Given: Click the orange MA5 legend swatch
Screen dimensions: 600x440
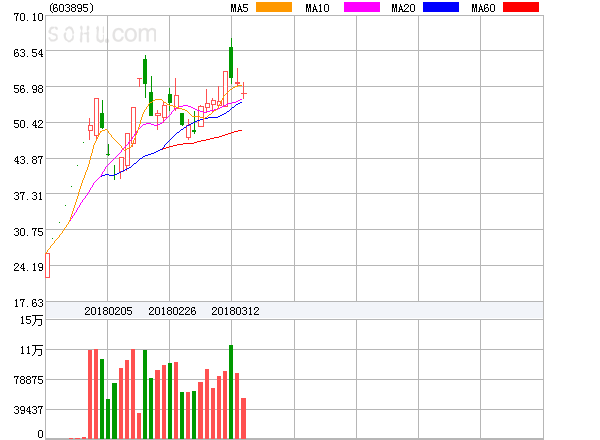Looking at the screenshot, I should click(x=274, y=7).
